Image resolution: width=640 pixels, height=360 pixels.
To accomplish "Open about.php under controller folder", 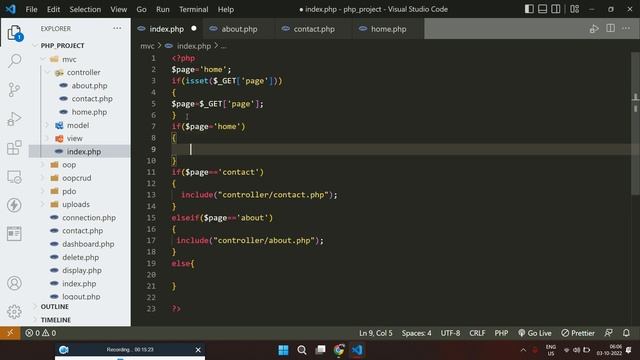I will (89, 86).
